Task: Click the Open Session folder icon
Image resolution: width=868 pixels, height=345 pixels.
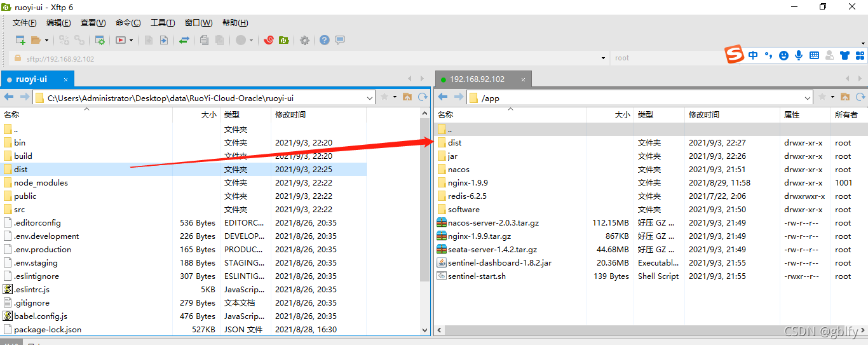Action: click(36, 40)
